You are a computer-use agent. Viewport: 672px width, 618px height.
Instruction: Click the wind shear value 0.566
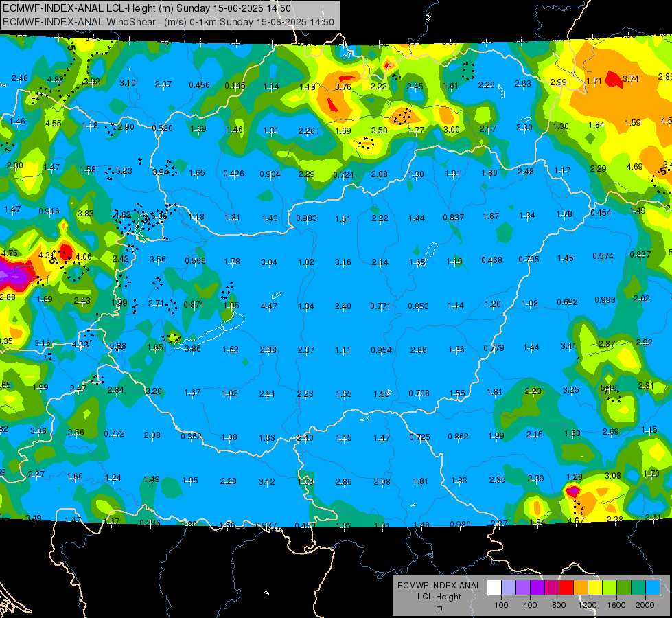(196, 261)
